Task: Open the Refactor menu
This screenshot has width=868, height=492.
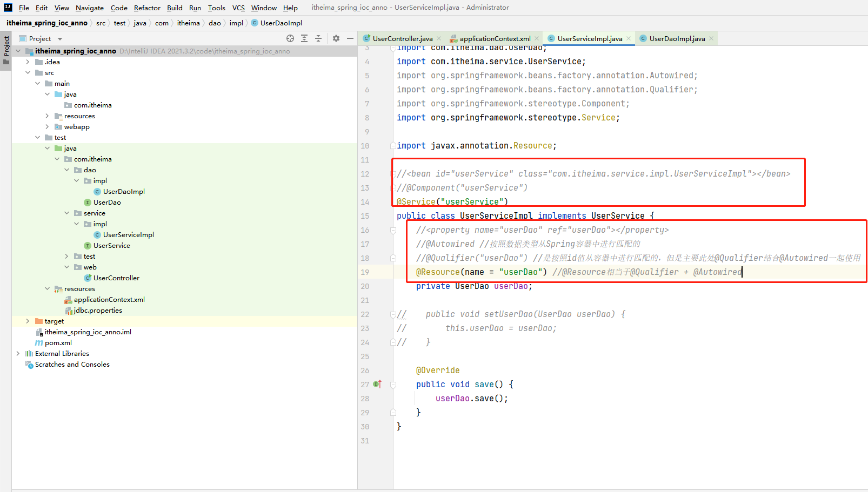Action: tap(147, 8)
